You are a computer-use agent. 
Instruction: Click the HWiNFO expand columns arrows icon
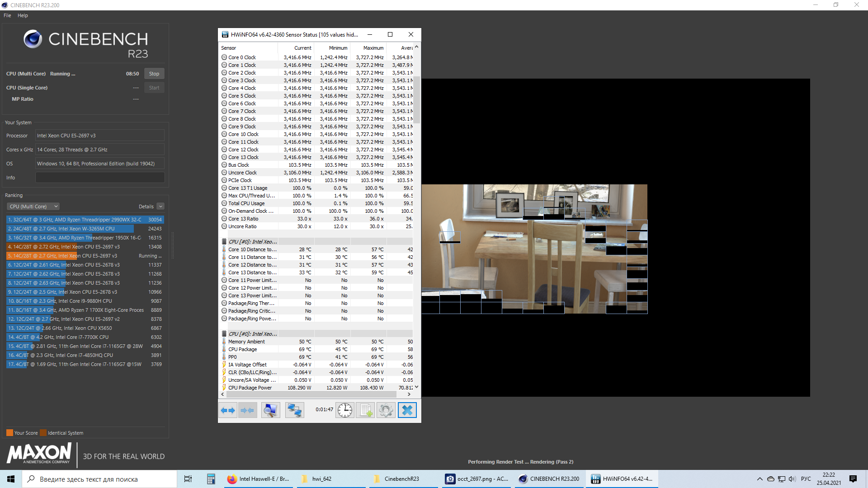coord(228,410)
